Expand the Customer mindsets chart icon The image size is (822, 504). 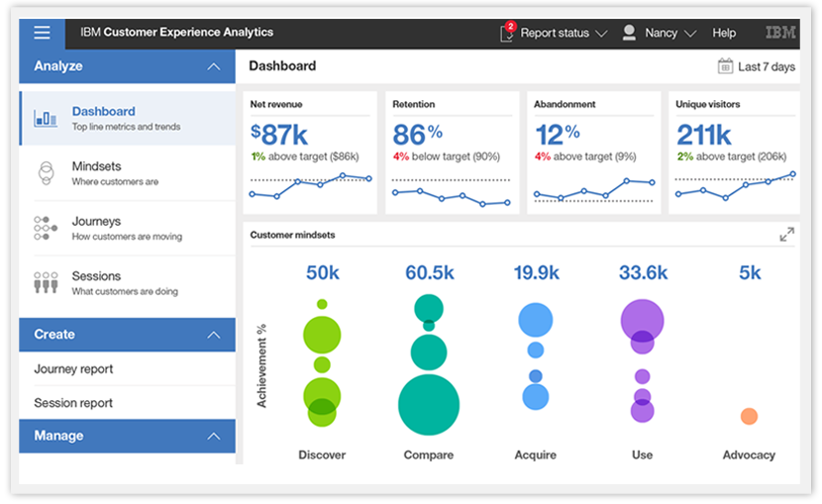click(786, 235)
